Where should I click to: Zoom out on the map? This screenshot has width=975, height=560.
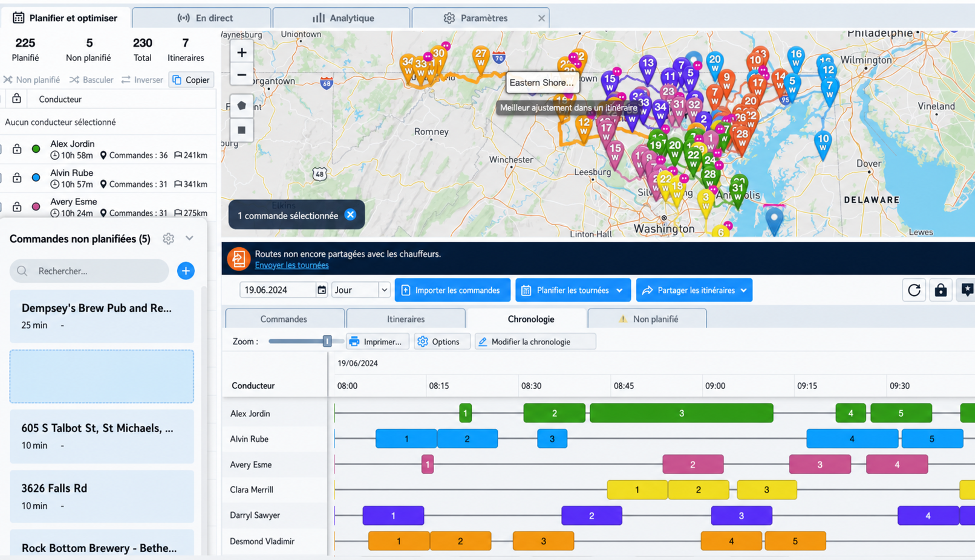[241, 75]
